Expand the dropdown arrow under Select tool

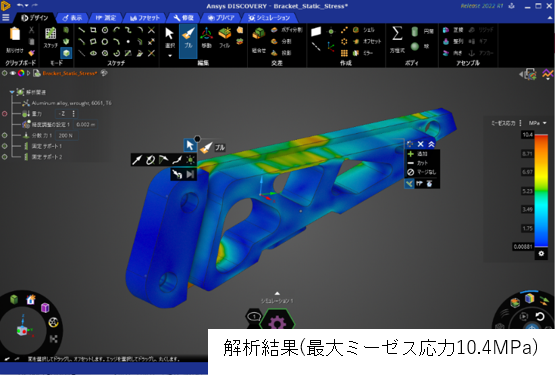click(x=170, y=56)
